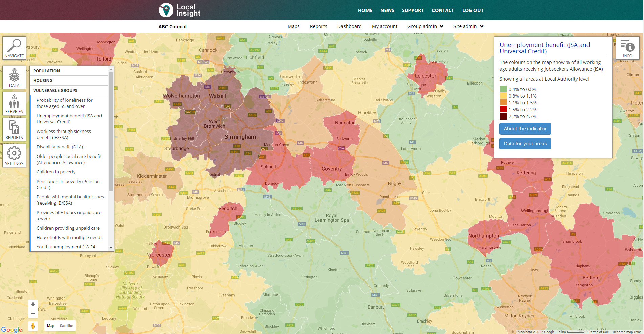
Task: Go to the Reports menu item
Action: coord(318,26)
